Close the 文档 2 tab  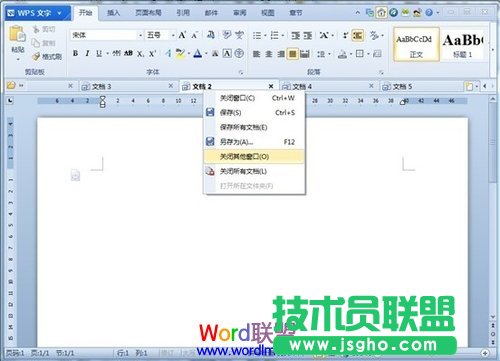pos(271,86)
